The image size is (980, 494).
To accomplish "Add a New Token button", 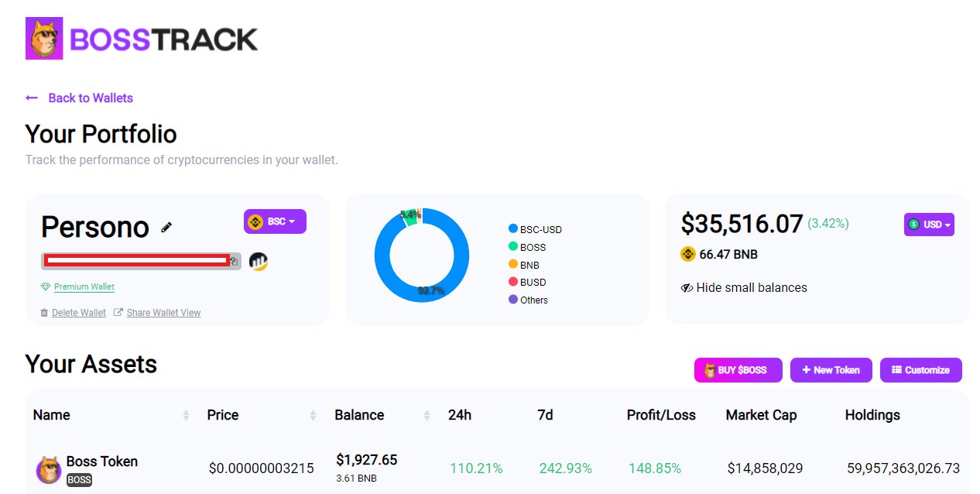I will click(831, 370).
